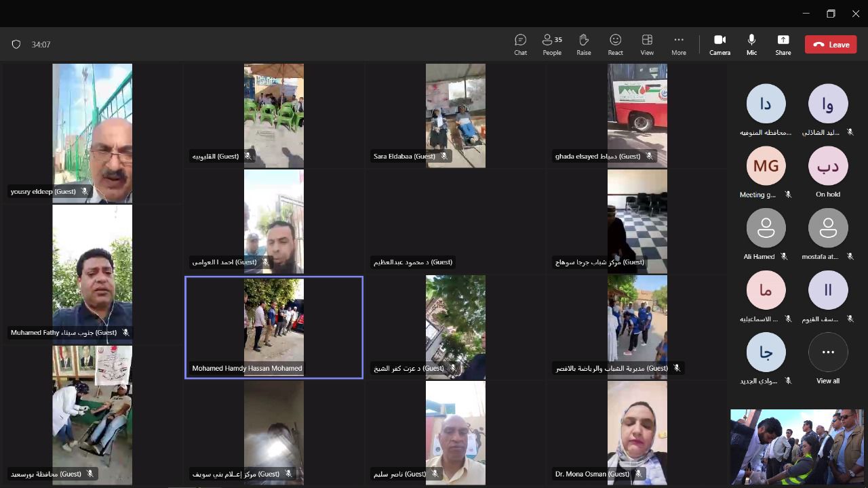Show the People participants list
868x488 pixels.
point(552,44)
